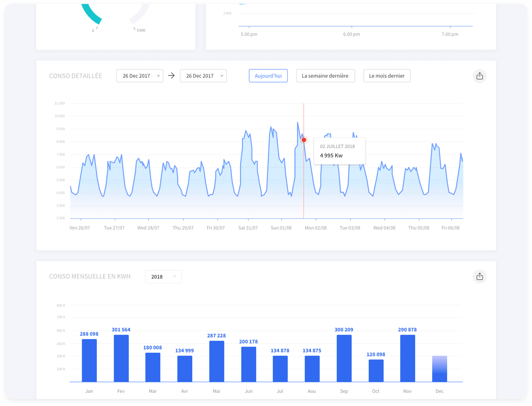Switch to "Le mois dernier" view
The height and width of the screenshot is (406, 532).
387,75
